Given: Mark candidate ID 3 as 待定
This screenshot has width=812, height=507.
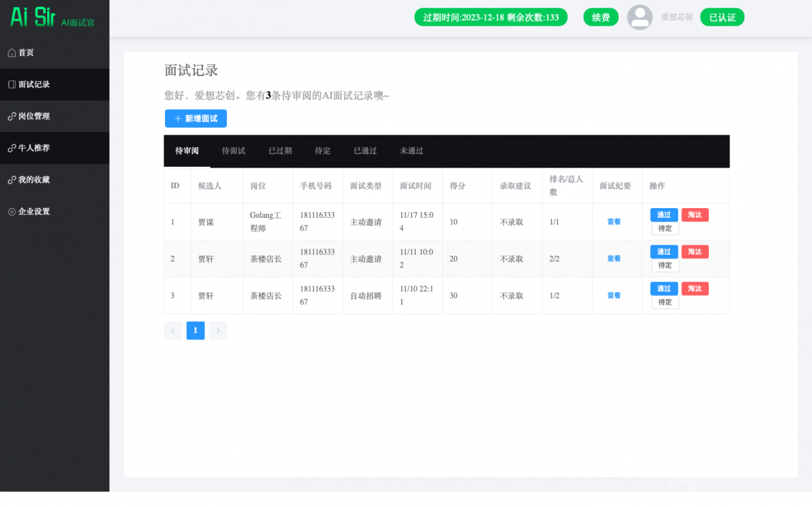Looking at the screenshot, I should (665, 302).
